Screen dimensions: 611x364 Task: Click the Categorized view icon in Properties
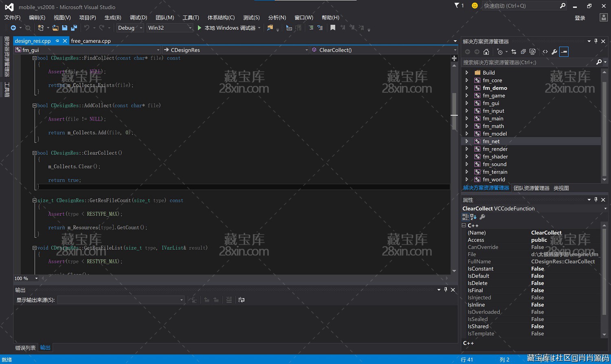pos(466,217)
